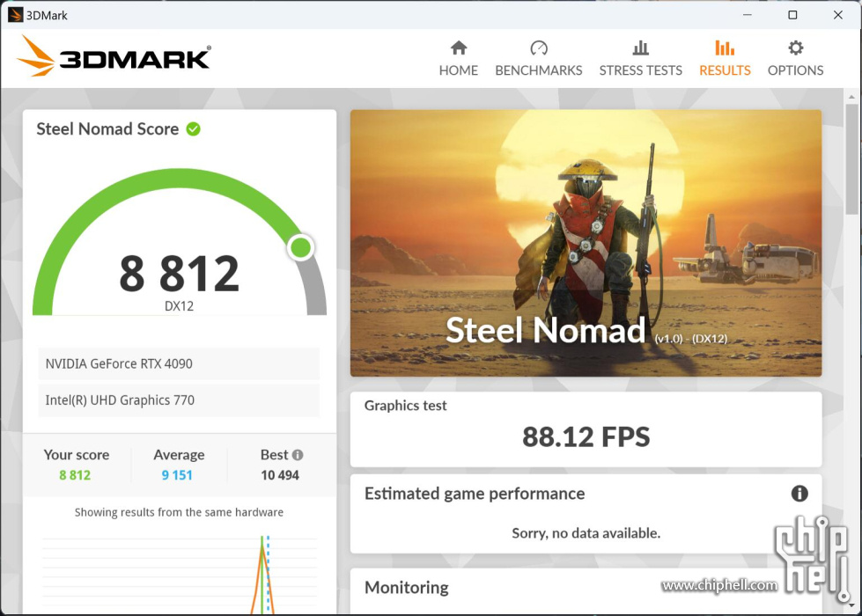Click the vertical scrollbar thumb
Screen dimensions: 862x616
click(851, 159)
